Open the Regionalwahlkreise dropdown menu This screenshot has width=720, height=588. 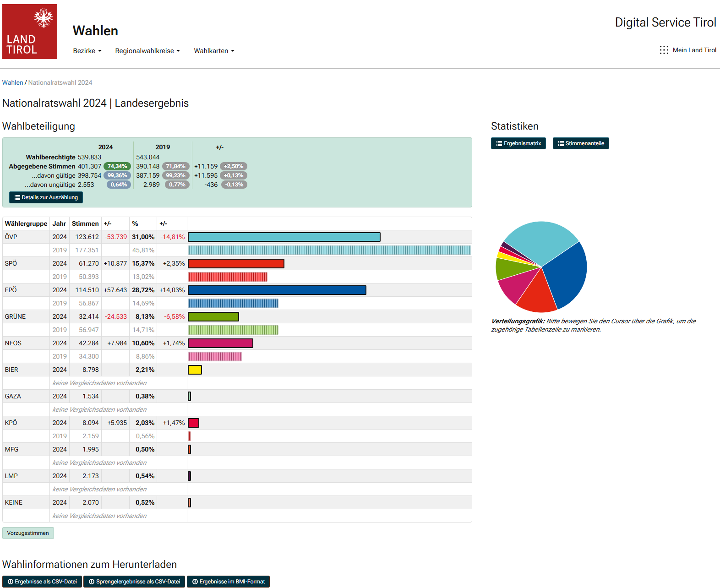pos(147,51)
